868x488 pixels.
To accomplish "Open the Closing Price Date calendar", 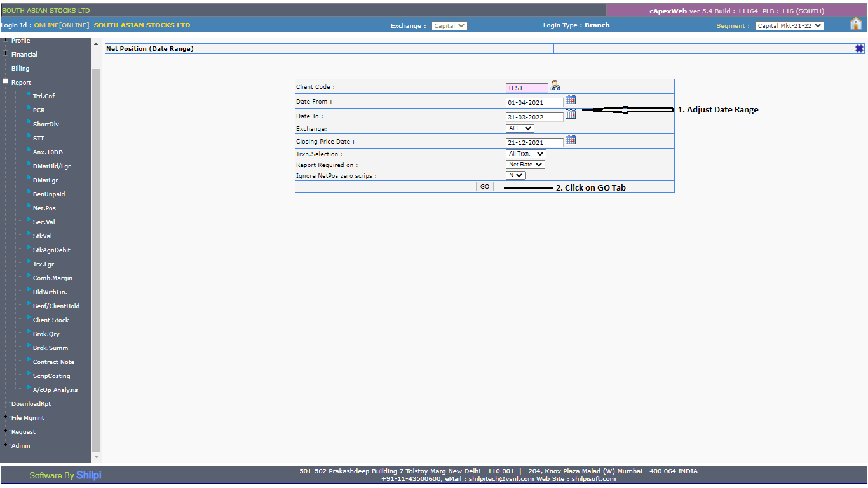I will click(571, 140).
